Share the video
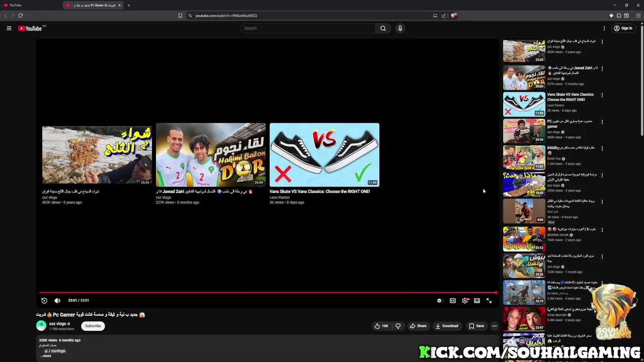The width and height of the screenshot is (644, 362). (x=418, y=326)
